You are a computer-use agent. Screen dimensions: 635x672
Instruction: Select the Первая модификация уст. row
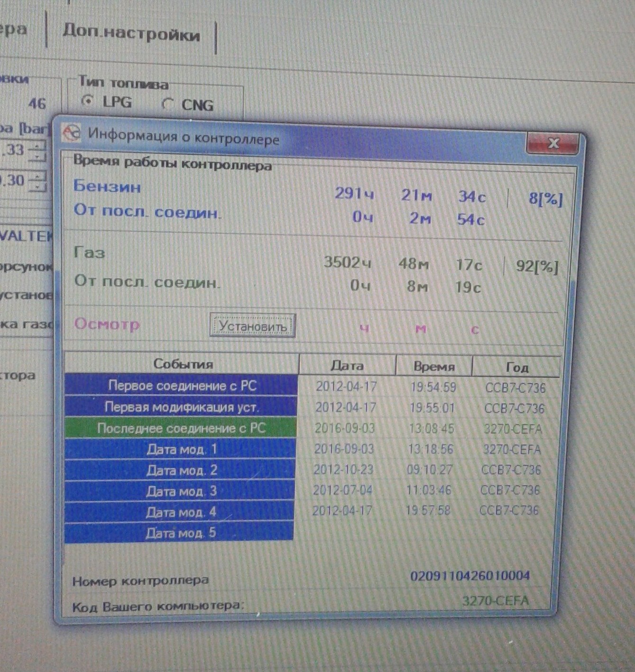click(x=181, y=406)
